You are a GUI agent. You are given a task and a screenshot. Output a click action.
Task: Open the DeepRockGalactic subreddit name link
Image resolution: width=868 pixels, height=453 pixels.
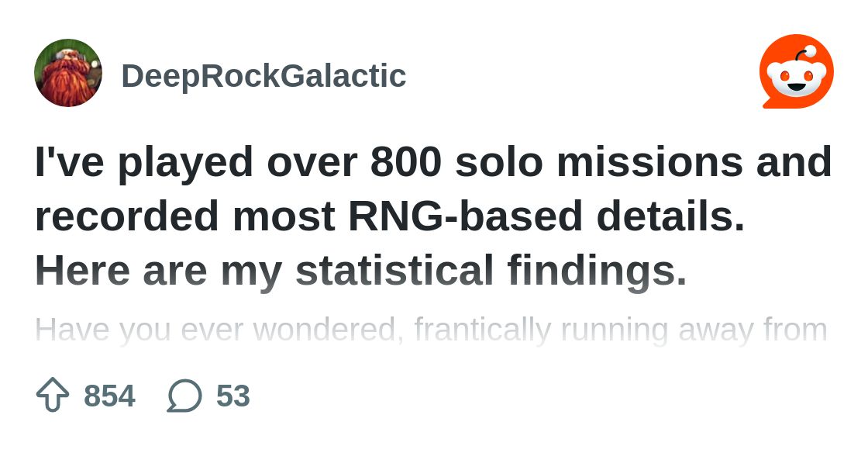point(263,76)
